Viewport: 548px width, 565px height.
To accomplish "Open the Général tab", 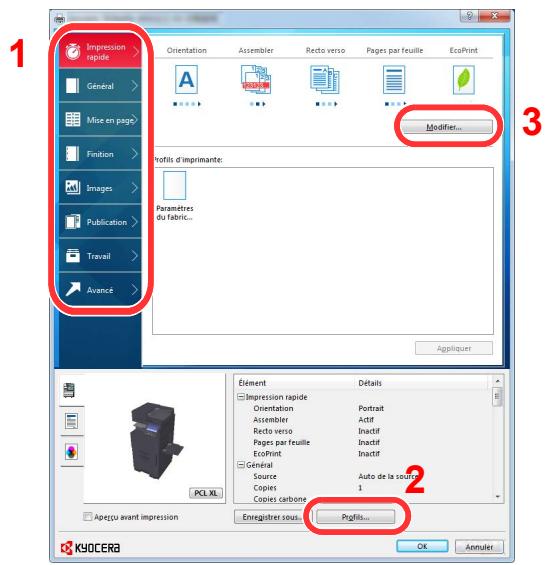I will (x=100, y=86).
